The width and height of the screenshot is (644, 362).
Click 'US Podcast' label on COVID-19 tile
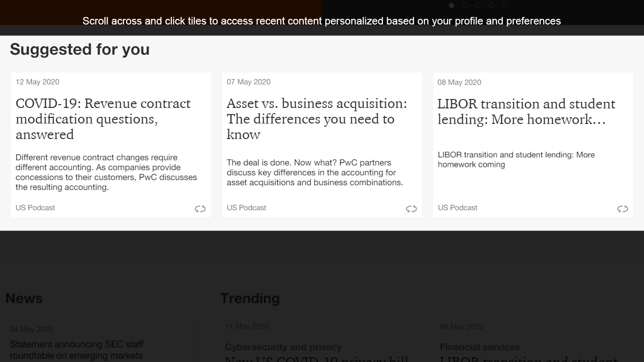[35, 208]
